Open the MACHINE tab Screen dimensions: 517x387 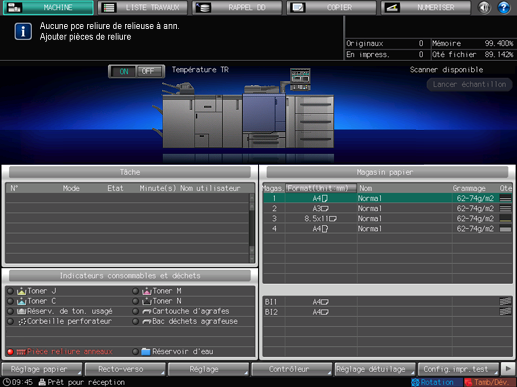click(x=48, y=7)
